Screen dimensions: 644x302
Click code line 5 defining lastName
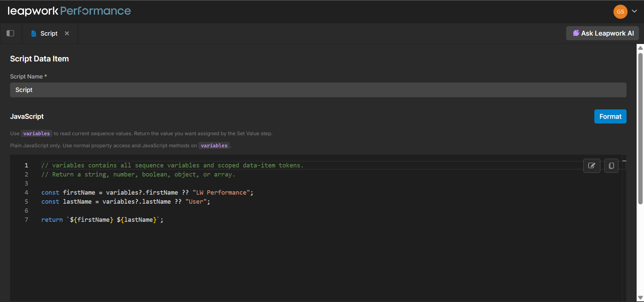pos(126,202)
